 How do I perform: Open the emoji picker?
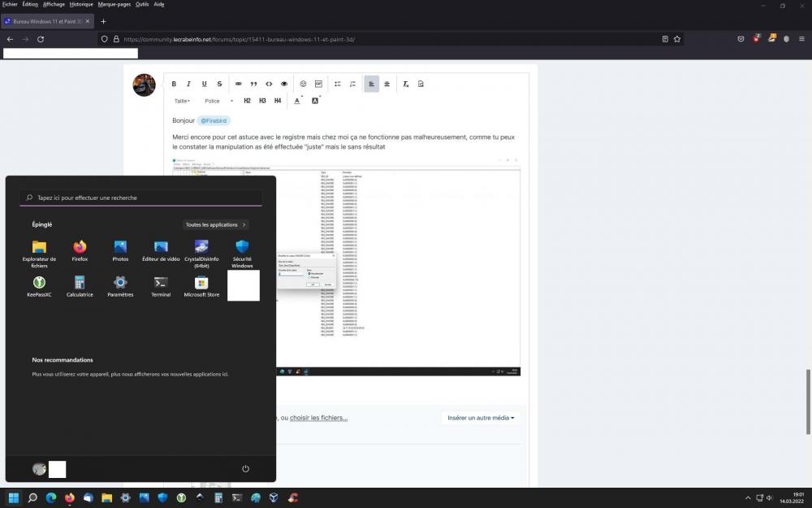click(x=303, y=84)
